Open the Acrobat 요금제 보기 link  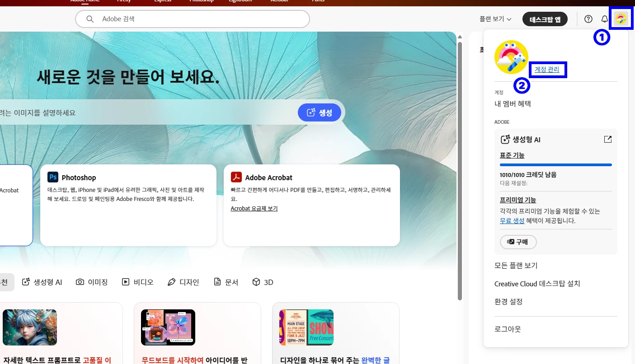[x=254, y=208]
